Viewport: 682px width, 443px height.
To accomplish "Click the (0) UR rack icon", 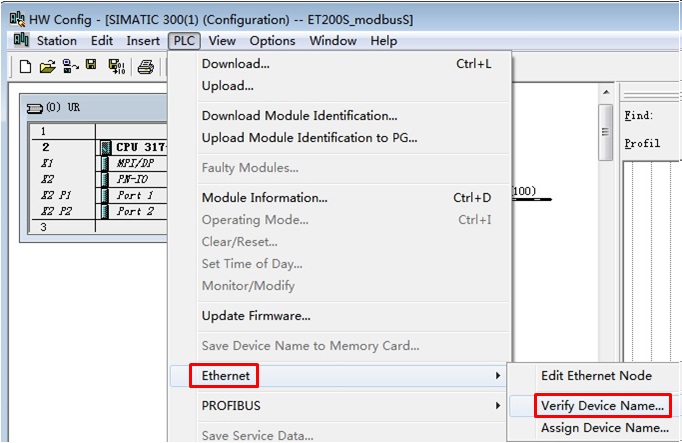I will (34, 107).
